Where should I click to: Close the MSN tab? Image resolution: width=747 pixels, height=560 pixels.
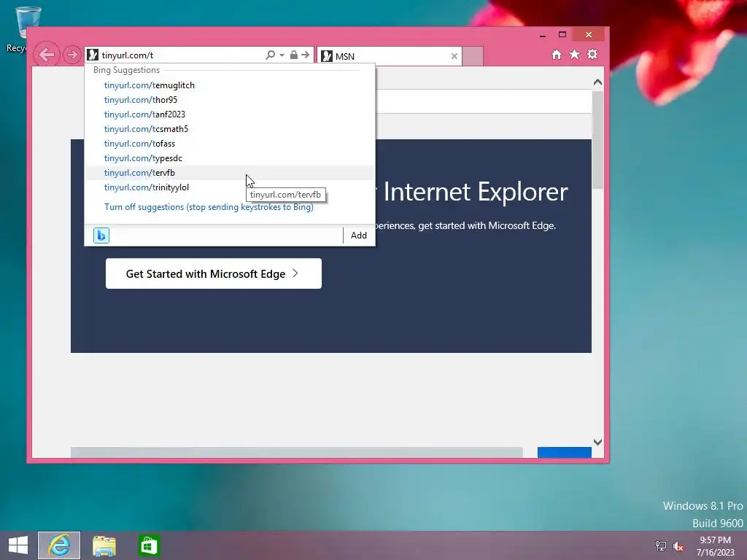(454, 56)
